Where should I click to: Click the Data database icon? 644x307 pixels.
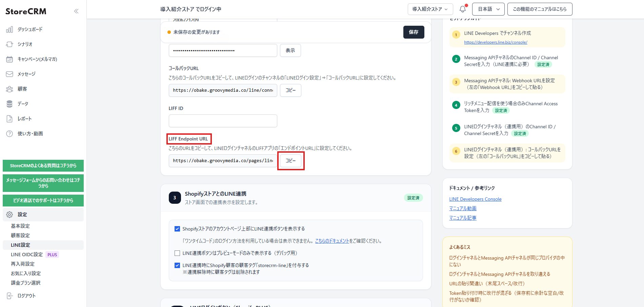(9, 104)
